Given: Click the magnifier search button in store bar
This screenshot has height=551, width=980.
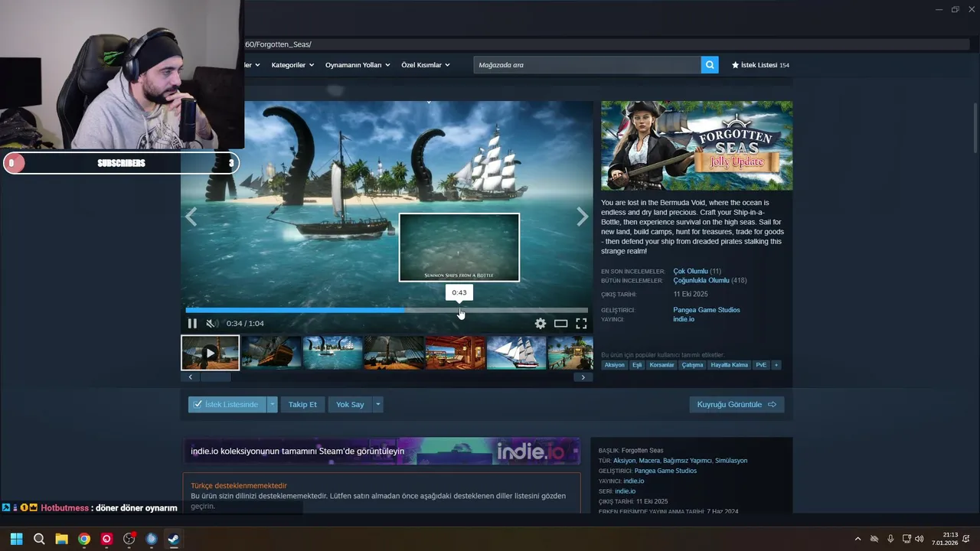Looking at the screenshot, I should (x=710, y=65).
